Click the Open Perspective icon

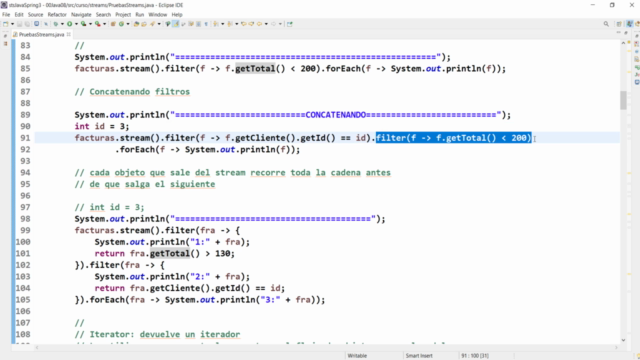619,24
